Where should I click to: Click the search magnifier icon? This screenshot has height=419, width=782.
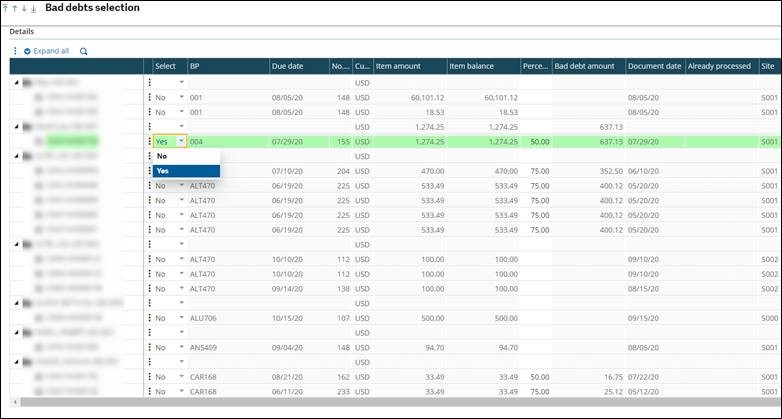coord(84,51)
